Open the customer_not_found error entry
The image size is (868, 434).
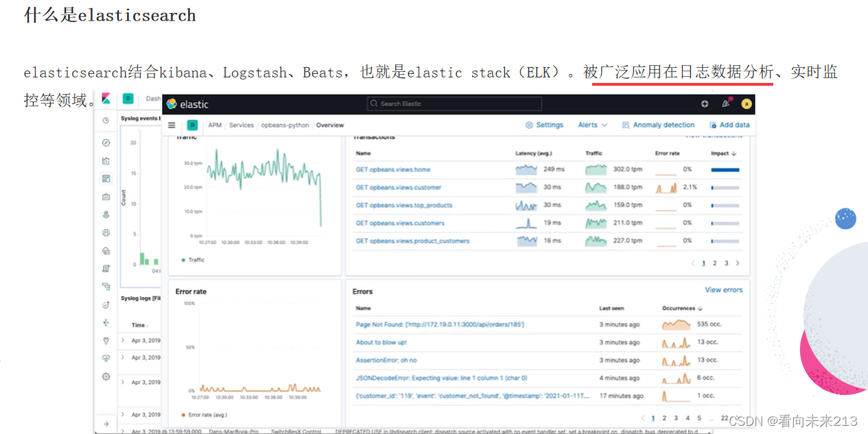pyautogui.click(x=472, y=396)
